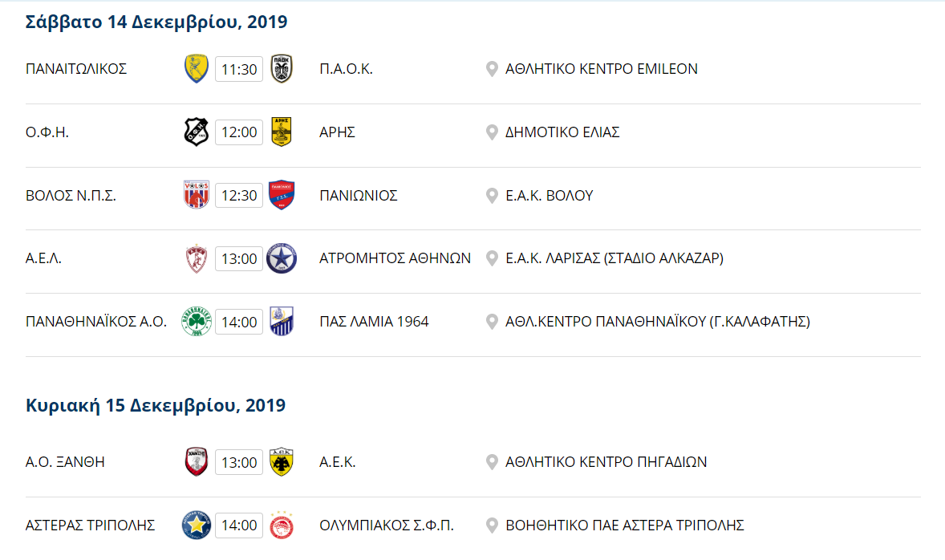
Task: Open the 11:30 match time box
Action: point(239,69)
